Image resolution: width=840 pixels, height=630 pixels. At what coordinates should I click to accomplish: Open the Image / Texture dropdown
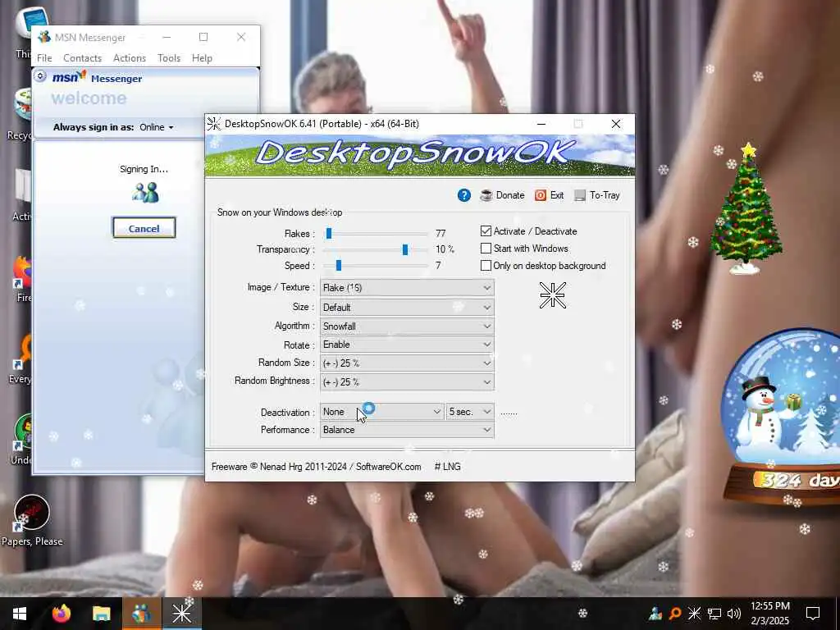tap(407, 288)
